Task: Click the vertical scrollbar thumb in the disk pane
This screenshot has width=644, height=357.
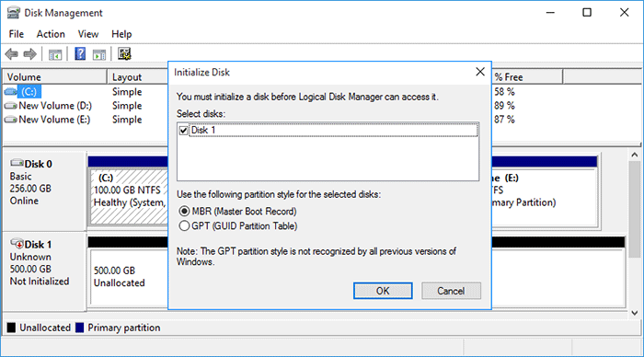Action: point(635,209)
